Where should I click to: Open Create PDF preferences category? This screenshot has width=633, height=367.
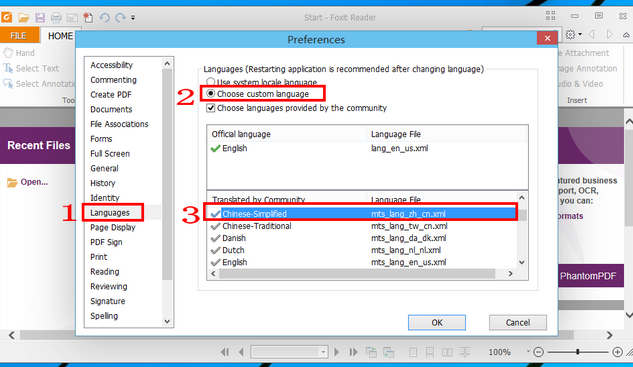111,94
